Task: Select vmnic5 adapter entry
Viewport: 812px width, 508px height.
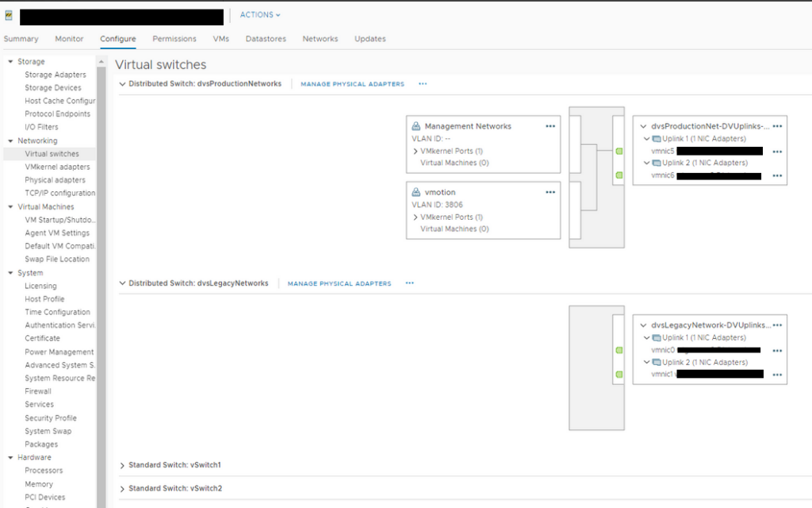Action: tap(663, 152)
